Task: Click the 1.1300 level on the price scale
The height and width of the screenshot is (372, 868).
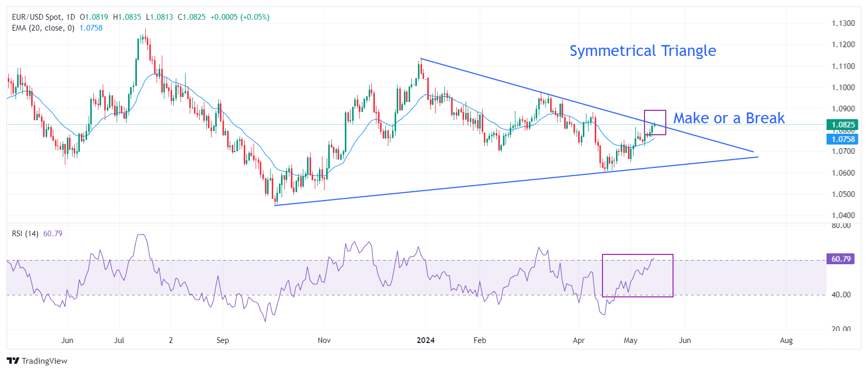Action: coord(843,23)
